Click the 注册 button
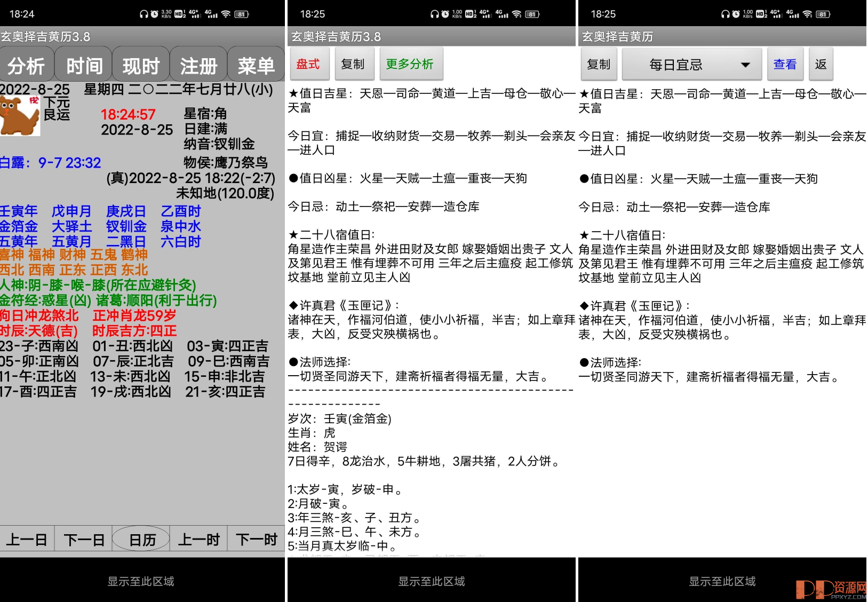Screen dimensions: 868x602 pos(198,64)
